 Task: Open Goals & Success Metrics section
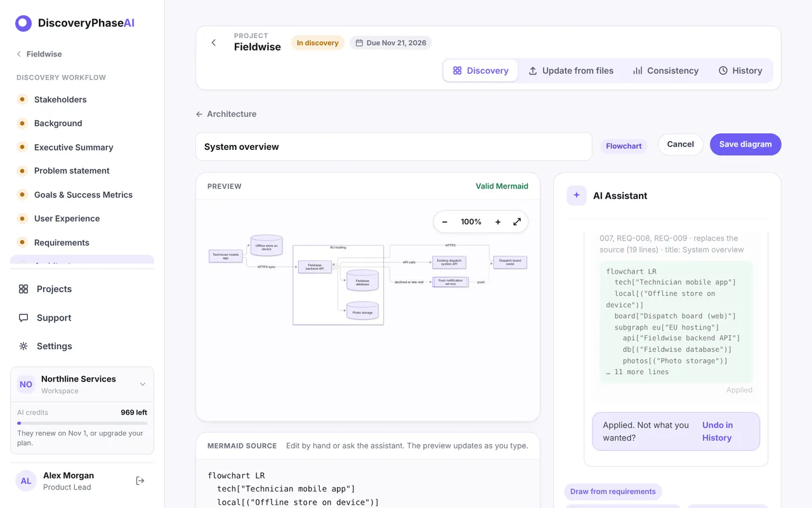point(82,195)
